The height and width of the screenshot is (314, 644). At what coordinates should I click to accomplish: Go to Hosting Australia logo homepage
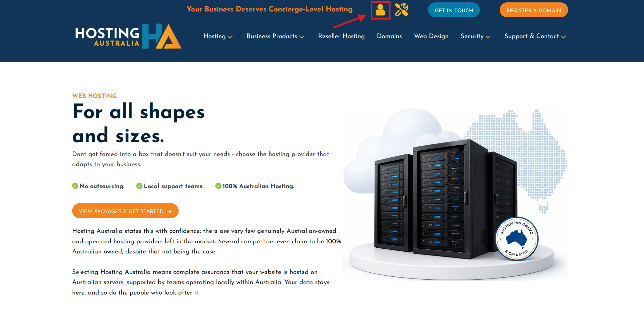coord(128,36)
